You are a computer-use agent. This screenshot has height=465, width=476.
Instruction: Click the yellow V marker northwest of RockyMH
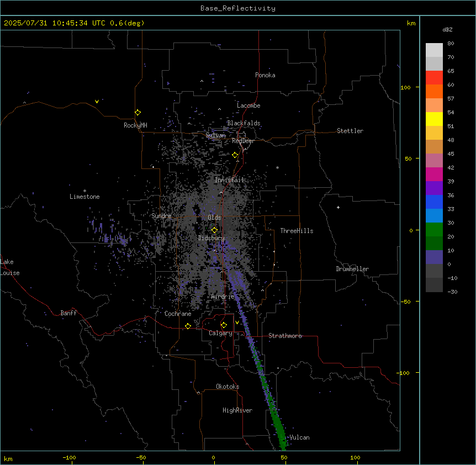coord(97,102)
